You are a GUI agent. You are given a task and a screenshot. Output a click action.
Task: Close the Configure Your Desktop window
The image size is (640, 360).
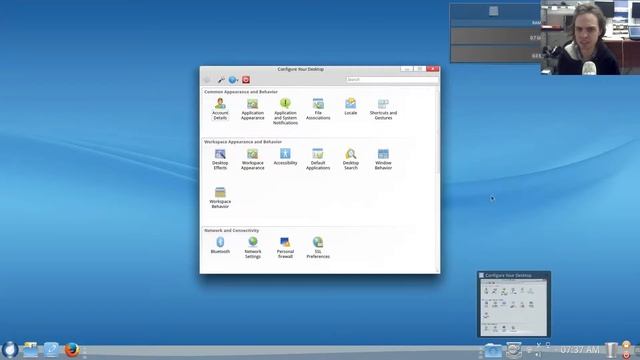pos(432,69)
